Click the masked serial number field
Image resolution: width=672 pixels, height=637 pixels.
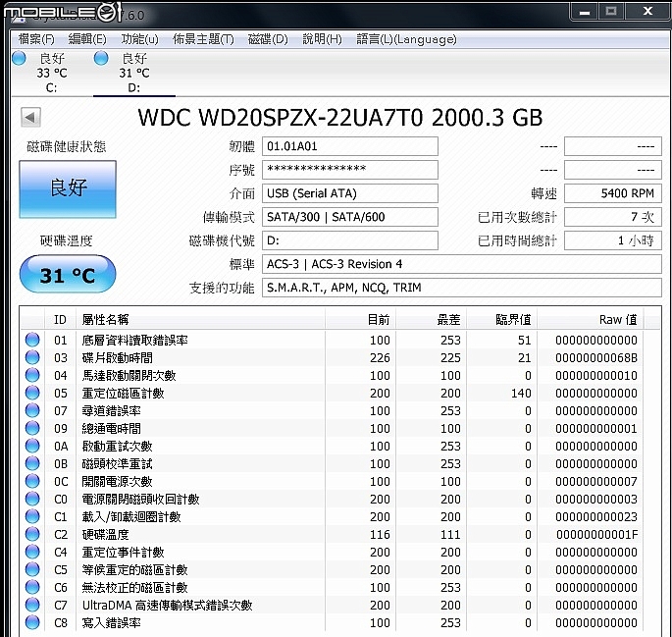tap(349, 170)
